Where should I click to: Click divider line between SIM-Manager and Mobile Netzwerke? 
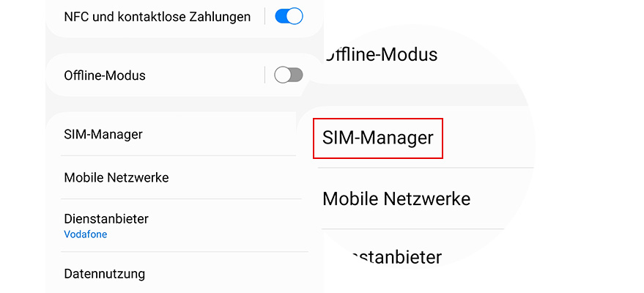pyautogui.click(x=182, y=155)
